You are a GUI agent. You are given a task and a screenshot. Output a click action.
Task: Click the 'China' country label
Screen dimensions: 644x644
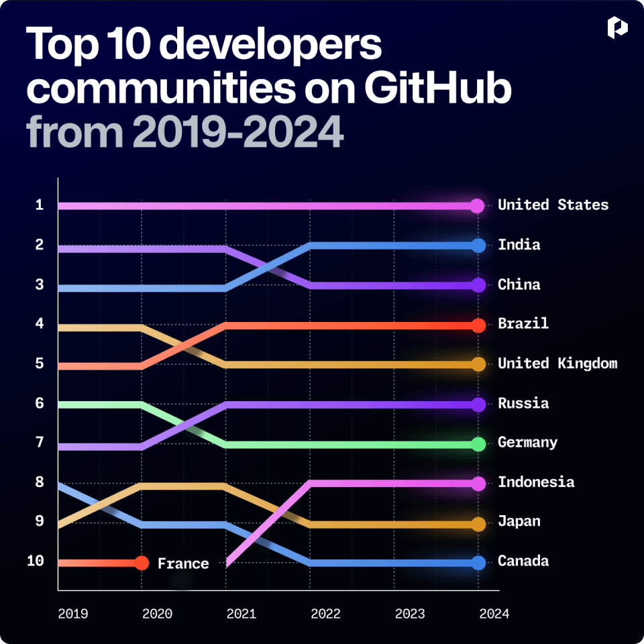519,284
